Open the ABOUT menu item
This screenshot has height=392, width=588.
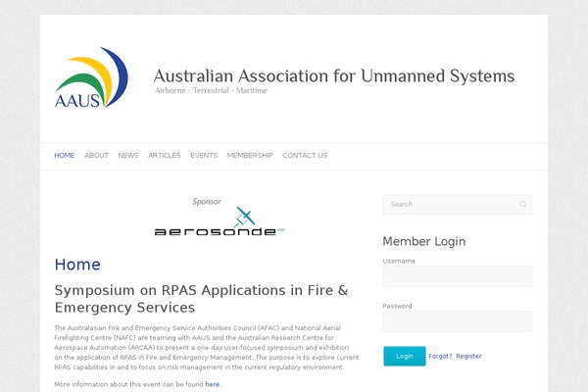point(96,156)
